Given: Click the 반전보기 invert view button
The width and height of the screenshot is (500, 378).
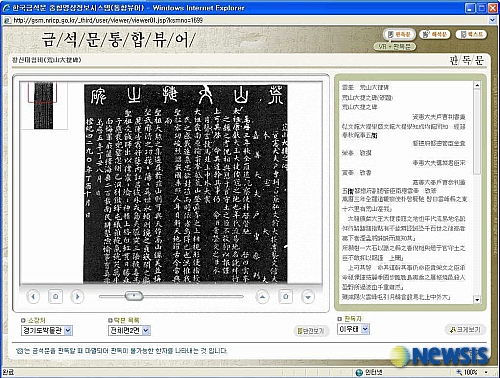Looking at the screenshot, I should [x=311, y=331].
